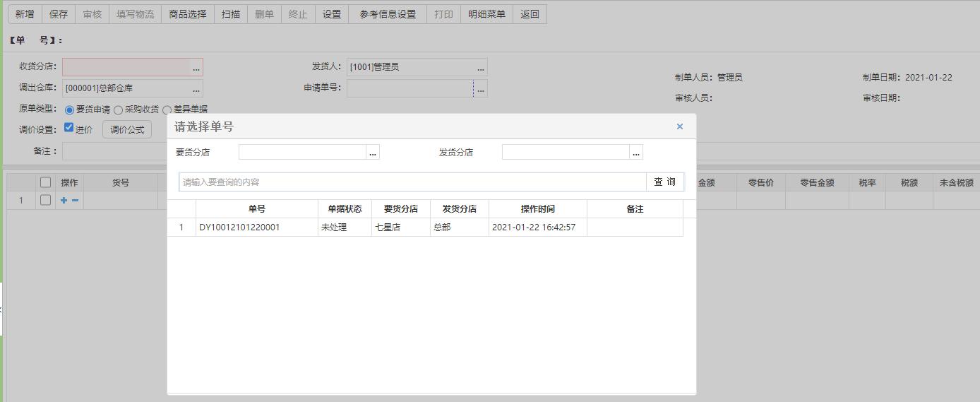Click the 打印 toolbar button
This screenshot has height=402, width=980.
(x=444, y=14)
